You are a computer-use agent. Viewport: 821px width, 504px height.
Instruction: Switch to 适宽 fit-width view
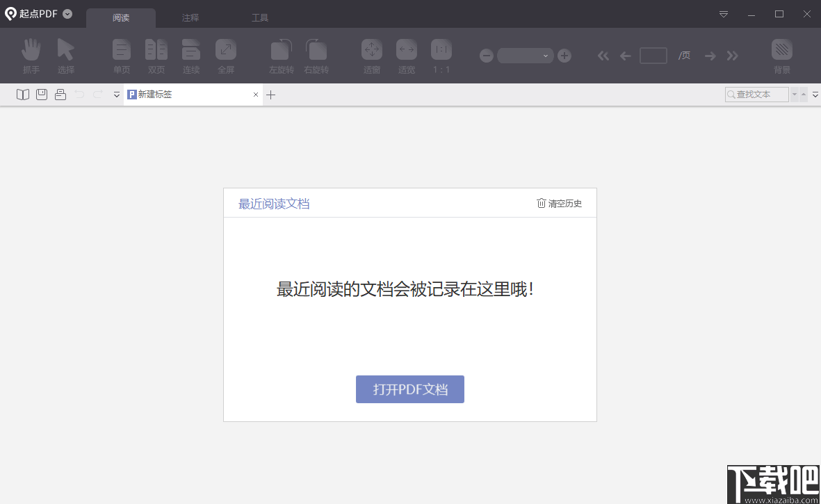point(406,56)
